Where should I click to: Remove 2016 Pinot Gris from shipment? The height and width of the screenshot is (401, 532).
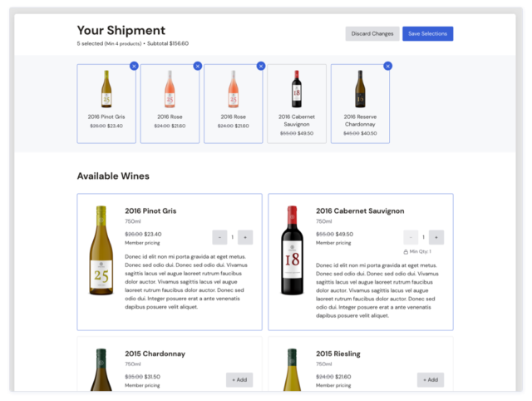134,66
